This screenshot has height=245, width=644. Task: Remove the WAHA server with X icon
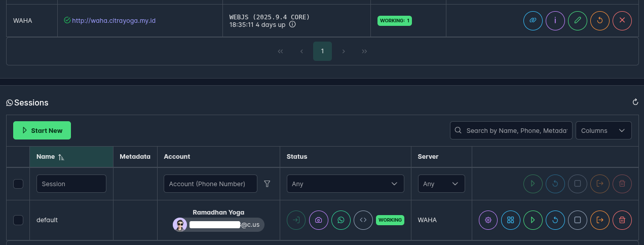[x=622, y=21]
